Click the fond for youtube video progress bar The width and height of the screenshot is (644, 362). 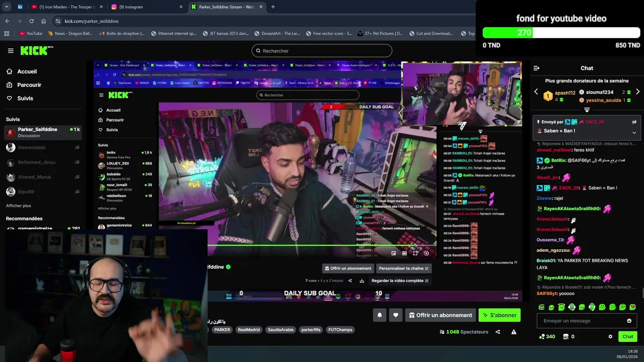(x=561, y=33)
